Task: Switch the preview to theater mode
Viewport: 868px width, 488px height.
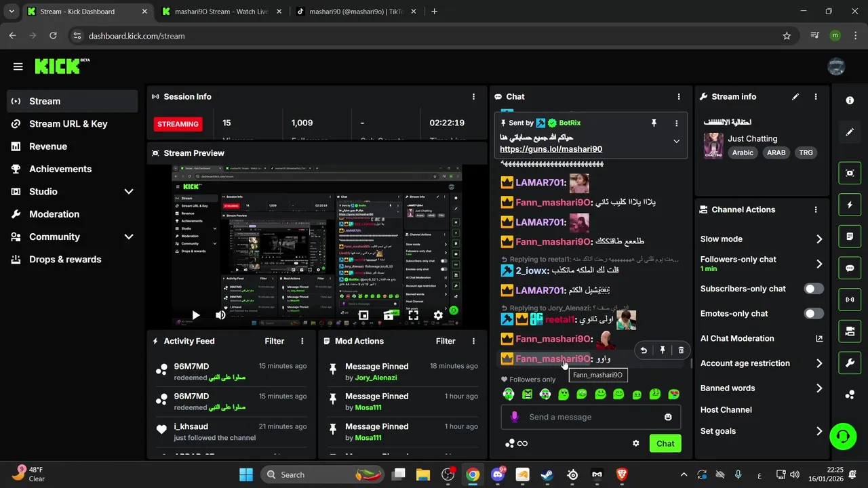Action: [x=389, y=315]
